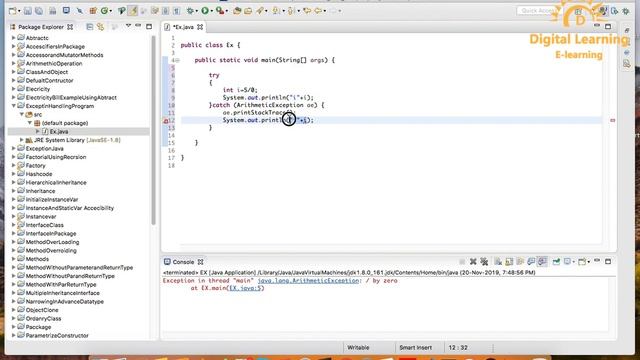The width and height of the screenshot is (640, 360).
Task: Select the (default package) tree item
Action: pyautogui.click(x=64, y=123)
